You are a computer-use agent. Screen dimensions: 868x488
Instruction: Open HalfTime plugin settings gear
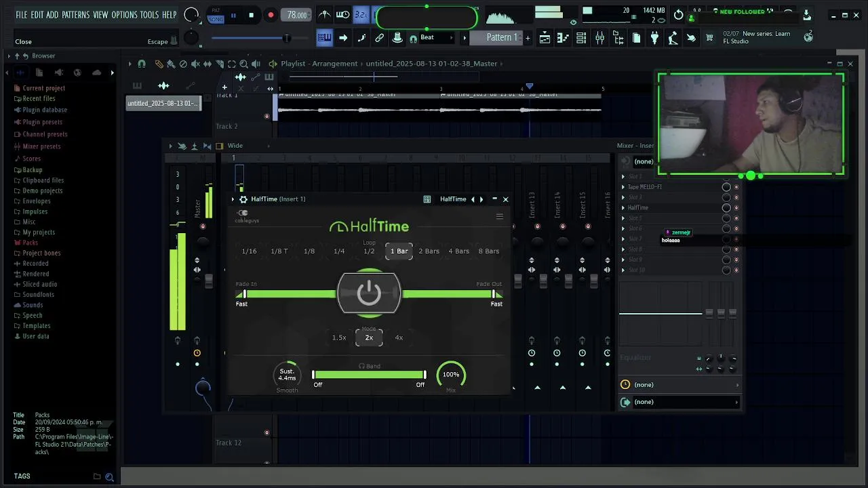point(243,199)
